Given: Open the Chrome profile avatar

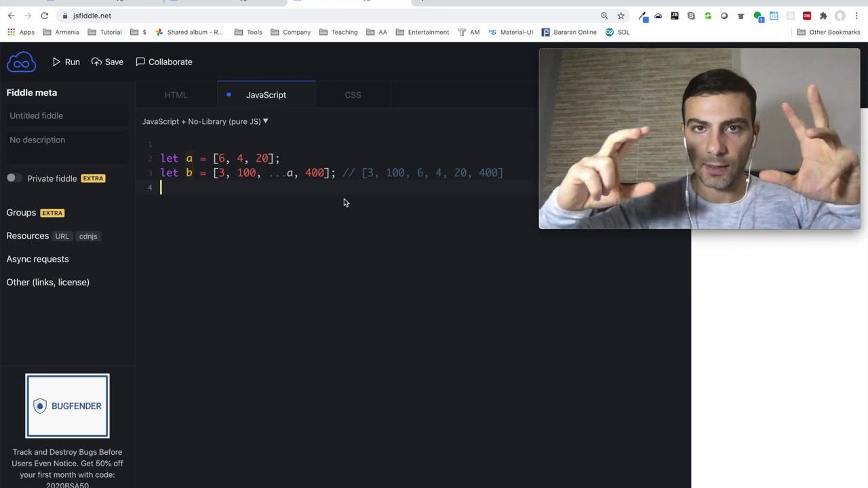Looking at the screenshot, I should [840, 16].
